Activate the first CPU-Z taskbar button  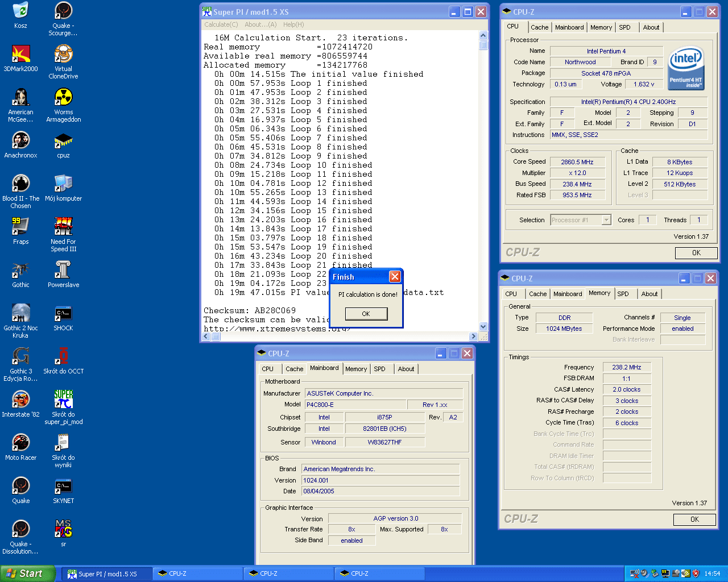tap(198, 574)
